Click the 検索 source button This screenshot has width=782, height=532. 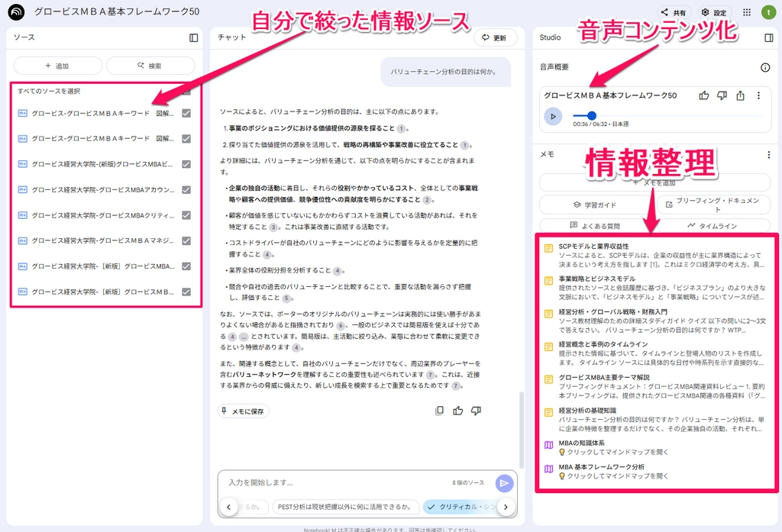150,66
